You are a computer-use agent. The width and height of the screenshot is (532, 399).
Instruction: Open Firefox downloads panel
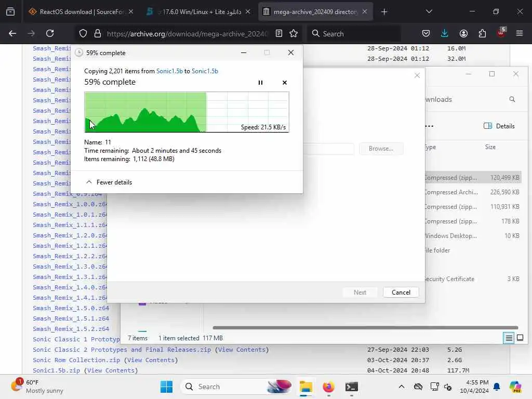point(445,33)
